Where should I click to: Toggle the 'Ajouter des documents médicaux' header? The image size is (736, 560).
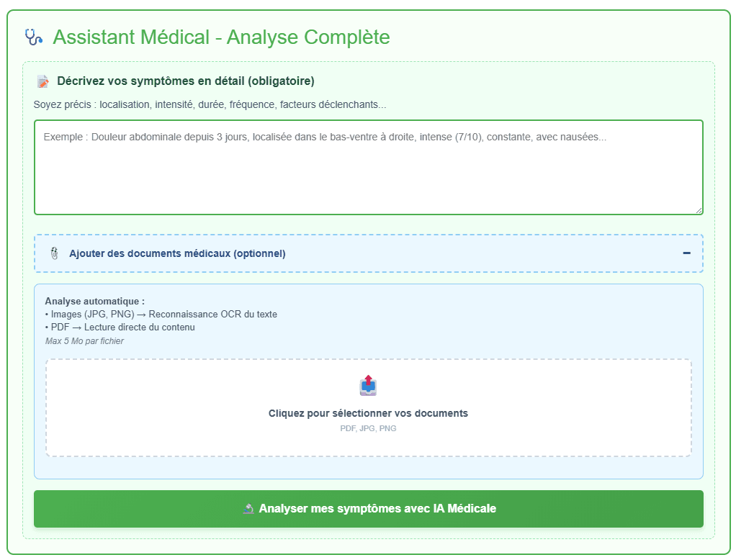coord(177,253)
